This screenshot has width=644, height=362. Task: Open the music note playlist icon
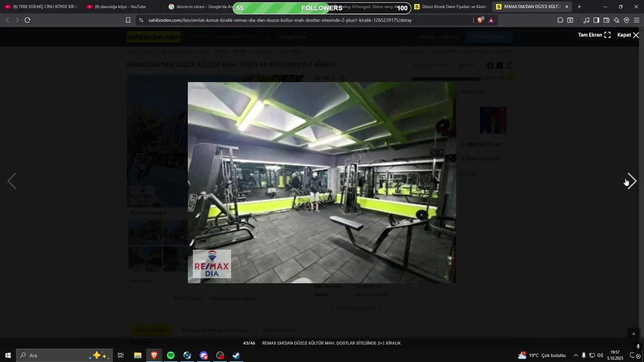click(x=586, y=20)
